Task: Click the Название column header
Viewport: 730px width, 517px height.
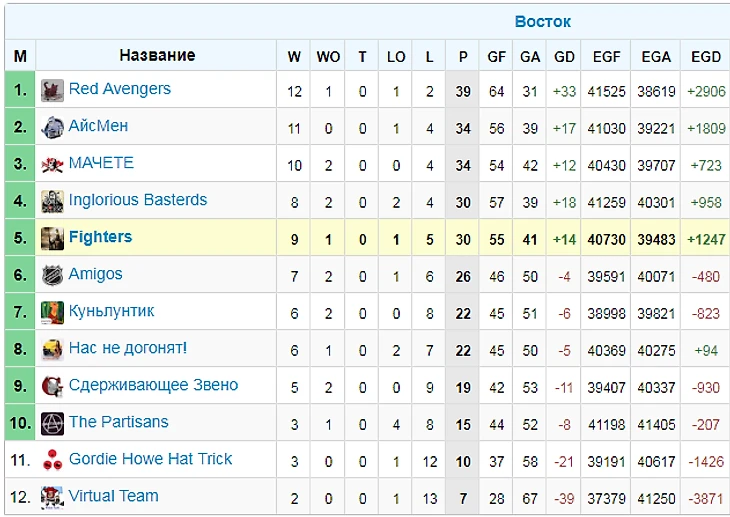Action: [157, 56]
